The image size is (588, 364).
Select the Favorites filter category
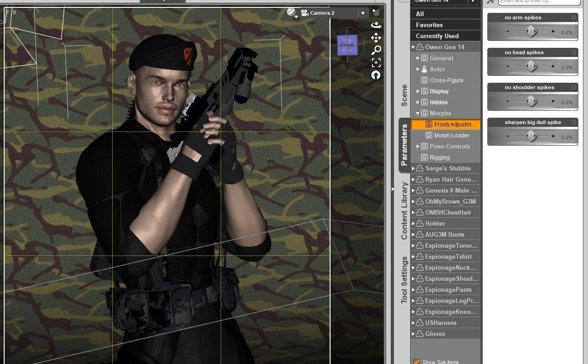coord(445,25)
